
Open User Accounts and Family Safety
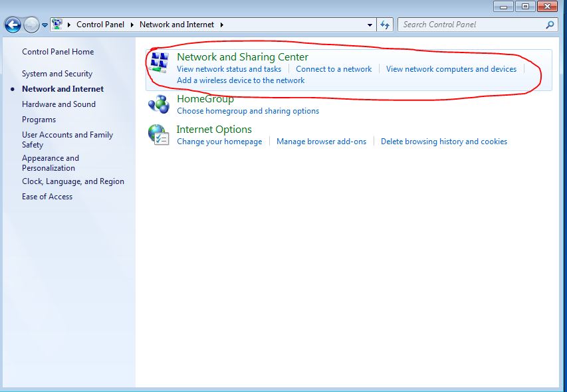(68, 140)
